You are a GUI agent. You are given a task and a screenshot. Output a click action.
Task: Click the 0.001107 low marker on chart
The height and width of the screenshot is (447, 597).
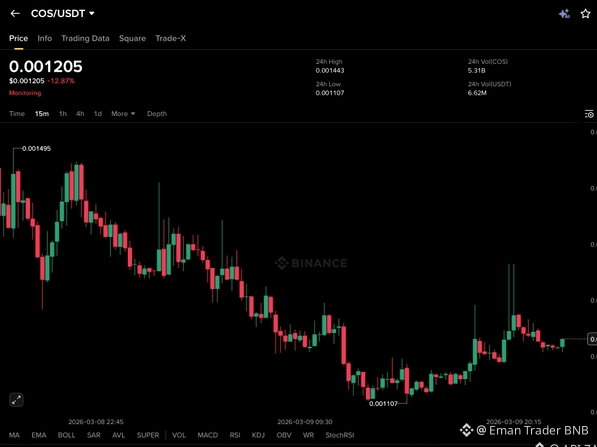point(383,404)
